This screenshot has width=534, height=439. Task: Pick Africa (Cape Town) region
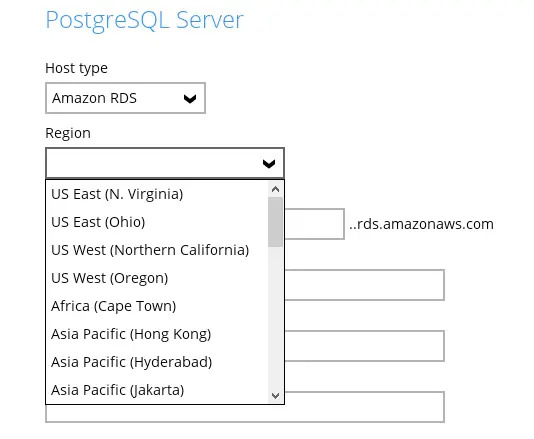point(157,306)
